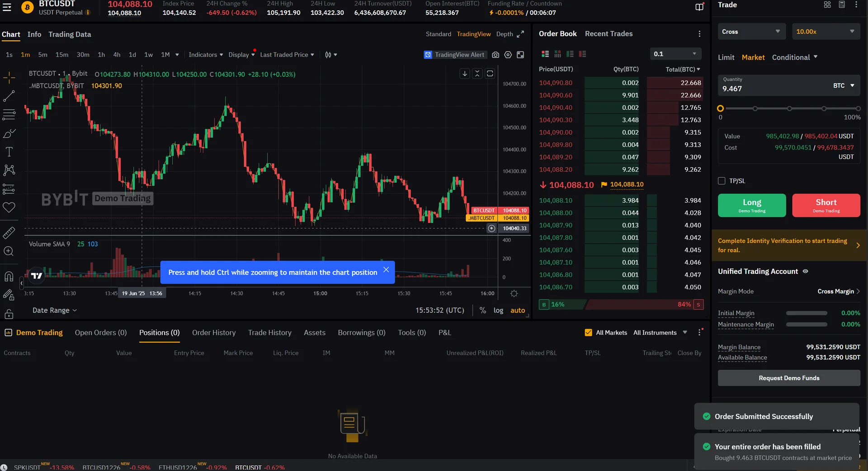Open chart axis settings gear
The width and height of the screenshot is (868, 471).
coord(514,293)
